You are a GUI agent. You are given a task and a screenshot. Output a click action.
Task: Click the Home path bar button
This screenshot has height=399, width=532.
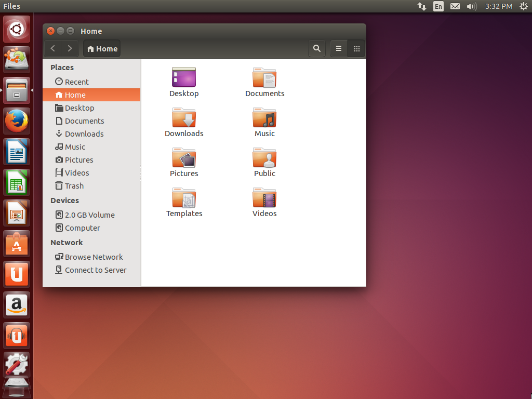[x=102, y=48]
